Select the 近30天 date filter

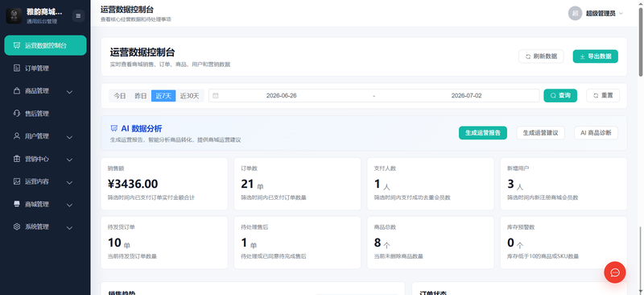190,95
